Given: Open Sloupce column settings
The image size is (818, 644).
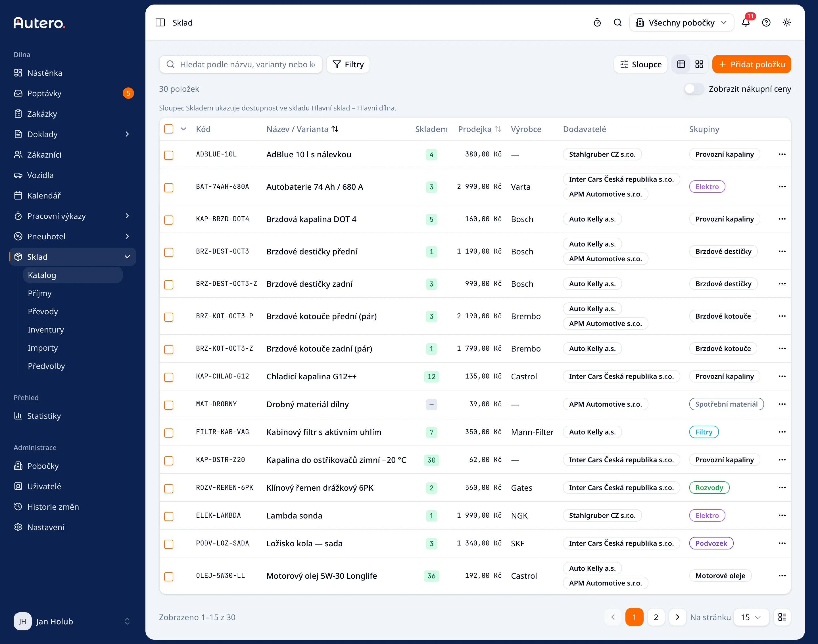Looking at the screenshot, I should [x=640, y=64].
